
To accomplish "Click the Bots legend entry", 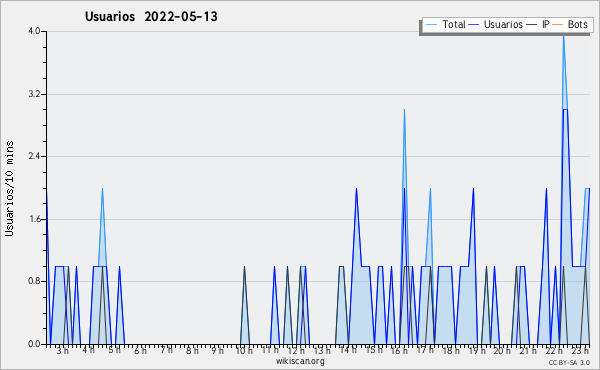I will click(x=570, y=24).
